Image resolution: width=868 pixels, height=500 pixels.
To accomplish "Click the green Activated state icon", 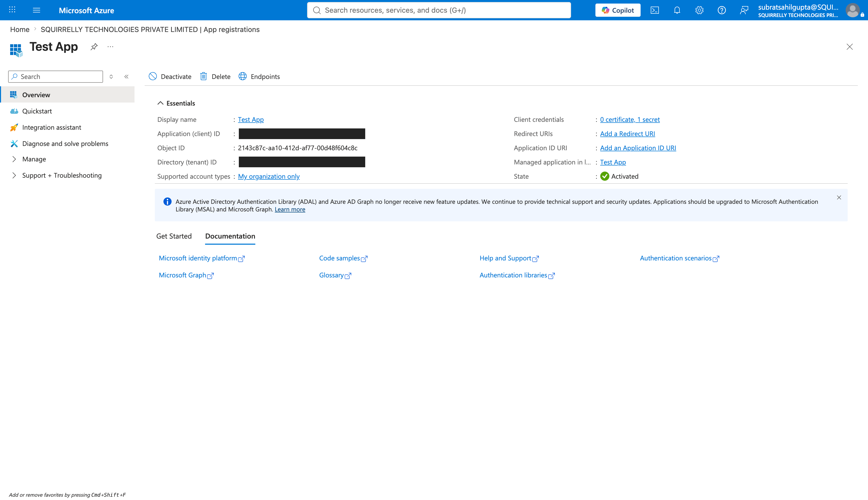I will [x=605, y=176].
